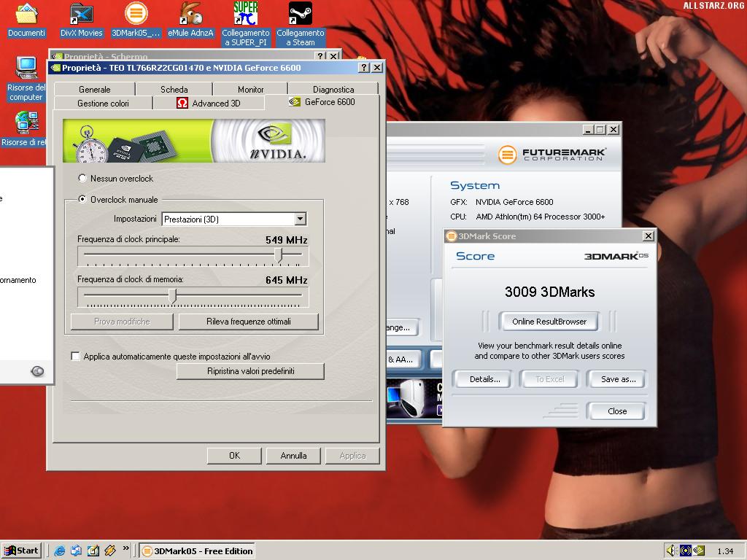Click the GFX NVIDIA GeForce 6600 system text

502,202
